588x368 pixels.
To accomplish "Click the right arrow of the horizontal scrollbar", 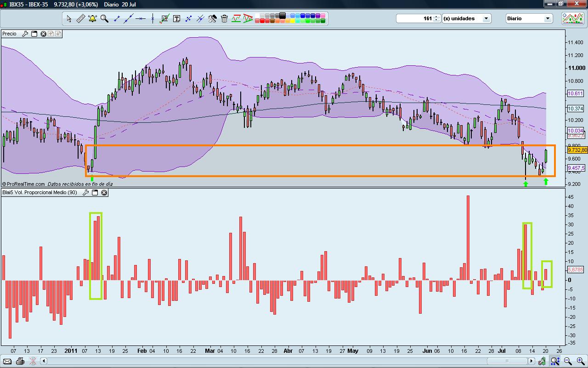I will (x=531, y=361).
